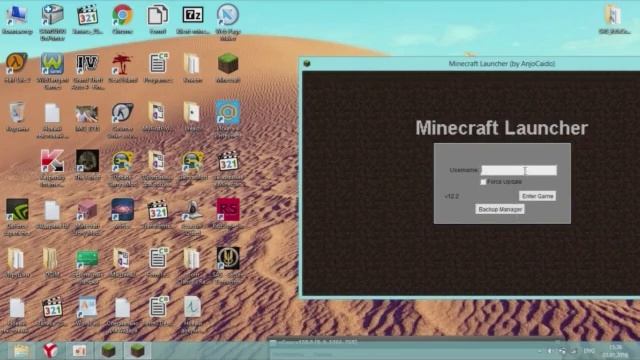This screenshot has height=360, width=640.
Task: Open the green W games icon
Action: [53, 63]
